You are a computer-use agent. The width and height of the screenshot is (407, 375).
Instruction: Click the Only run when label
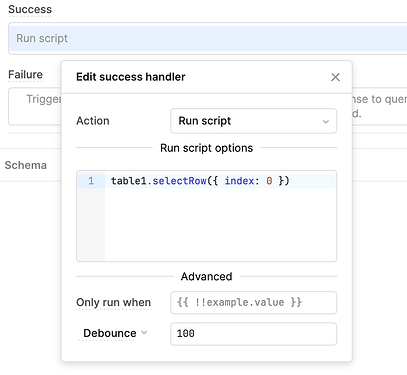point(113,302)
